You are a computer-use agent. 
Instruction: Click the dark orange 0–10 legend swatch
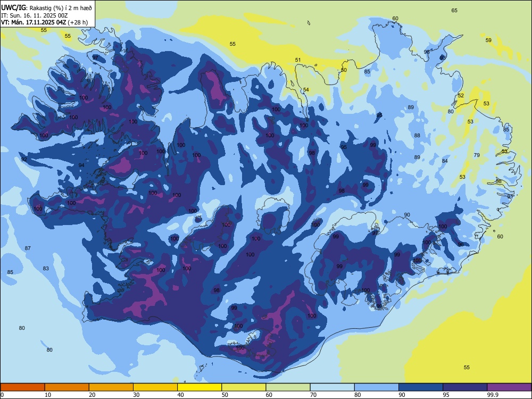[22, 387]
